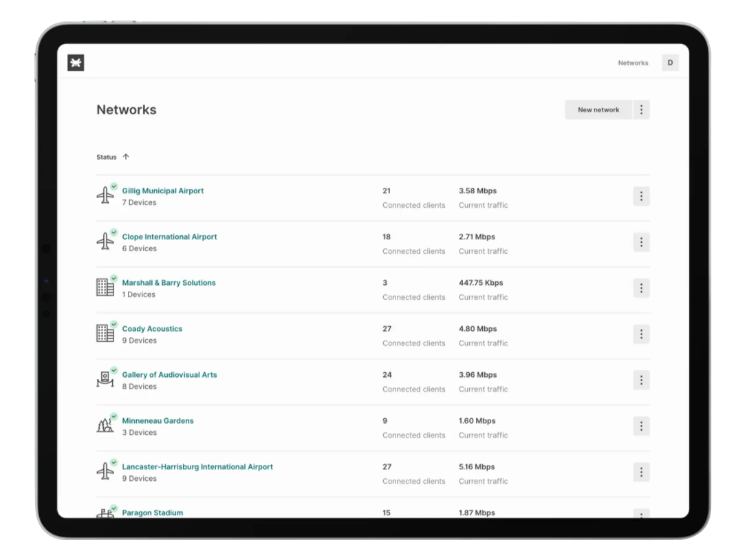736x560 pixels.
Task: Open Minneneau Gardens network
Action: pyautogui.click(x=158, y=421)
